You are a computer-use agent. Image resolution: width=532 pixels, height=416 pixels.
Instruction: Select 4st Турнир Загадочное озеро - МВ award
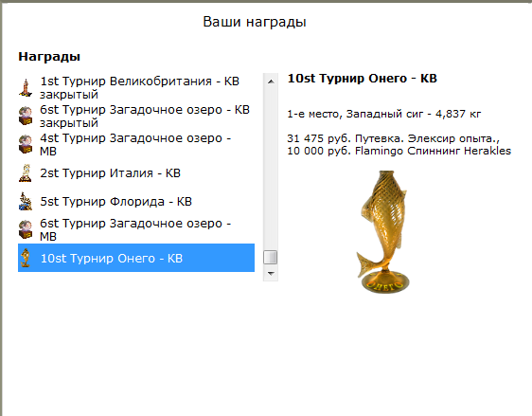click(136, 144)
